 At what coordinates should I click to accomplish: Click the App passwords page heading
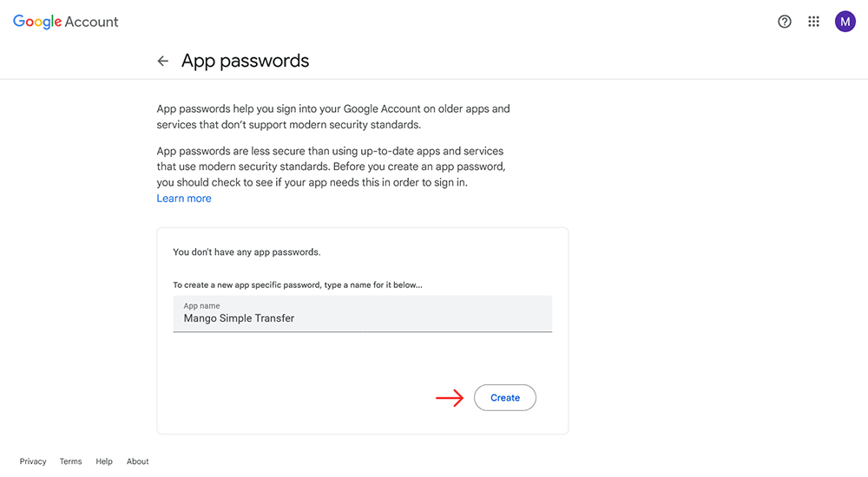coord(246,61)
